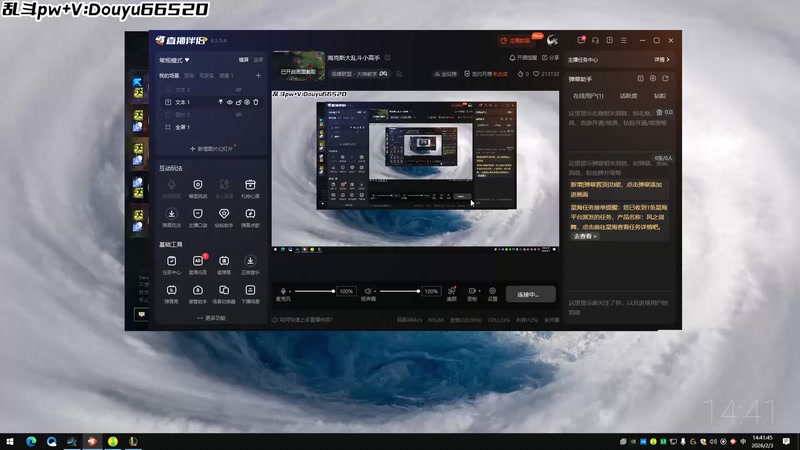Open the 正版音乐 download tool
Screen dimensions: 800x450
click(x=250, y=265)
